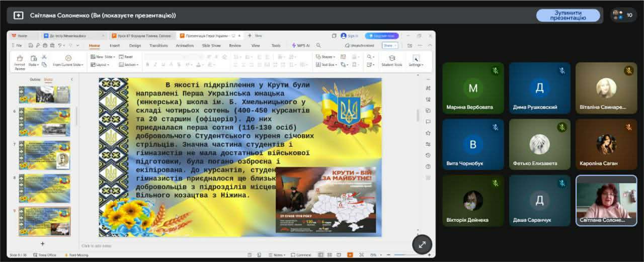Open the Layout dropdown
The image size is (644, 262).
pyautogui.click(x=100, y=65)
